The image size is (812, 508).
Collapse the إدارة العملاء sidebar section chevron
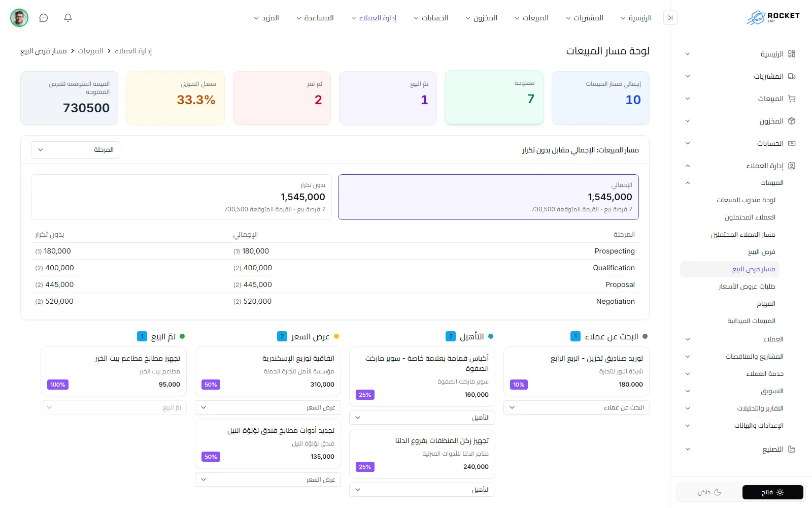[x=688, y=166]
